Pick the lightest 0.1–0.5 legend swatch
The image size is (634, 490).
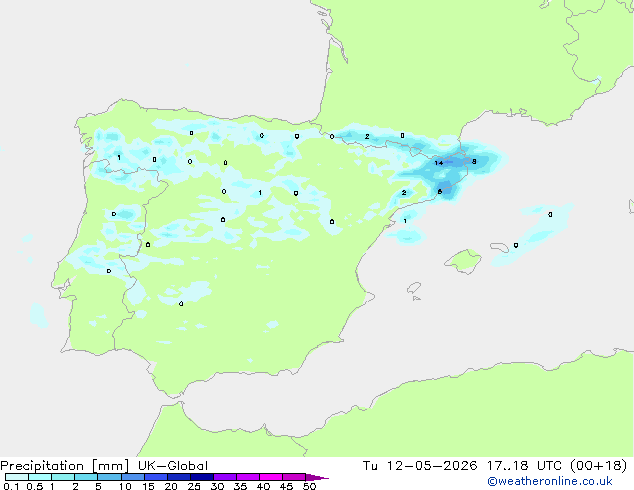(x=17, y=477)
